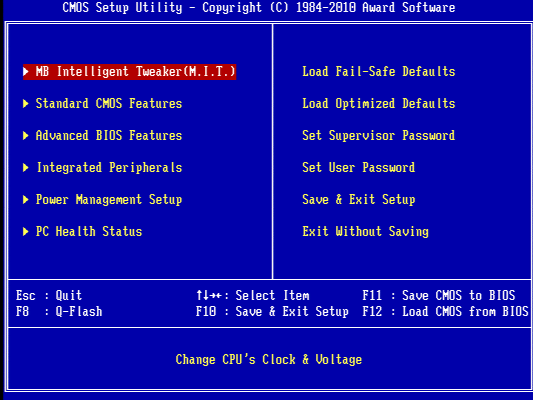Click F11 Save CMOS to BIOS hint

click(439, 295)
